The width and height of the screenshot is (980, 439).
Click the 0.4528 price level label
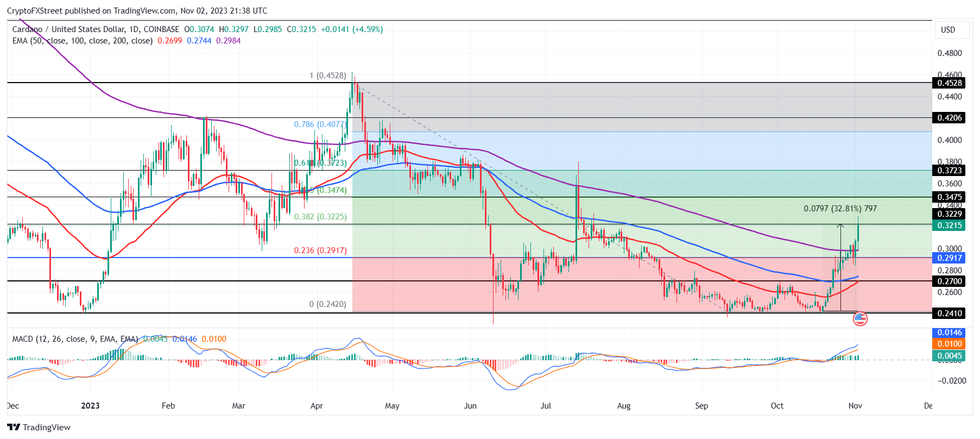tap(949, 83)
